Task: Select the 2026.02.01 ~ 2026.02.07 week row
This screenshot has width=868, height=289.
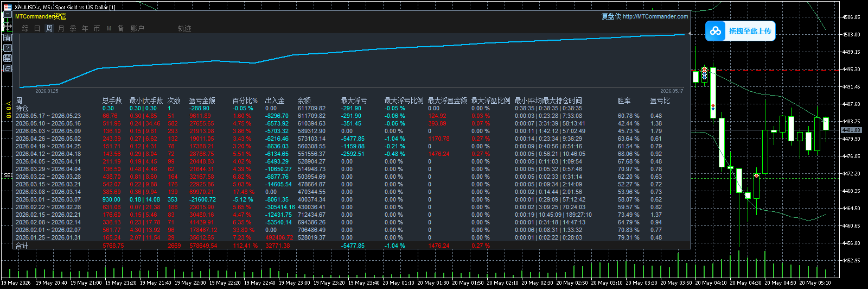Action: pyautogui.click(x=352, y=230)
